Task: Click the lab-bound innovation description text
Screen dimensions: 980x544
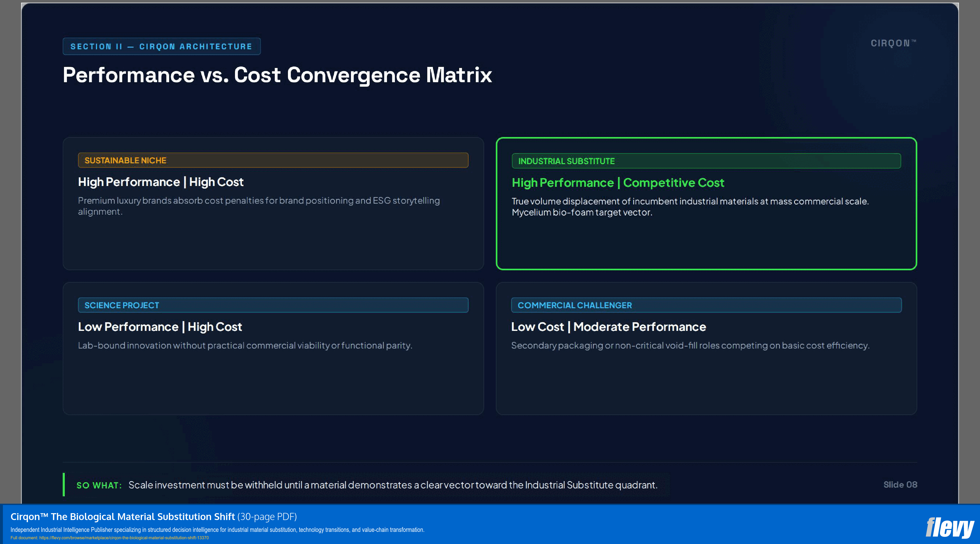Action: click(245, 345)
